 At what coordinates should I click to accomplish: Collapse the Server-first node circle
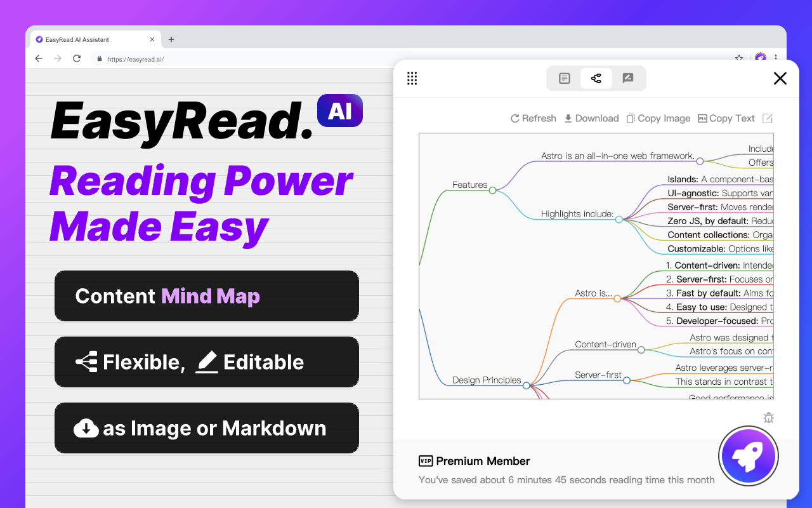click(x=626, y=380)
